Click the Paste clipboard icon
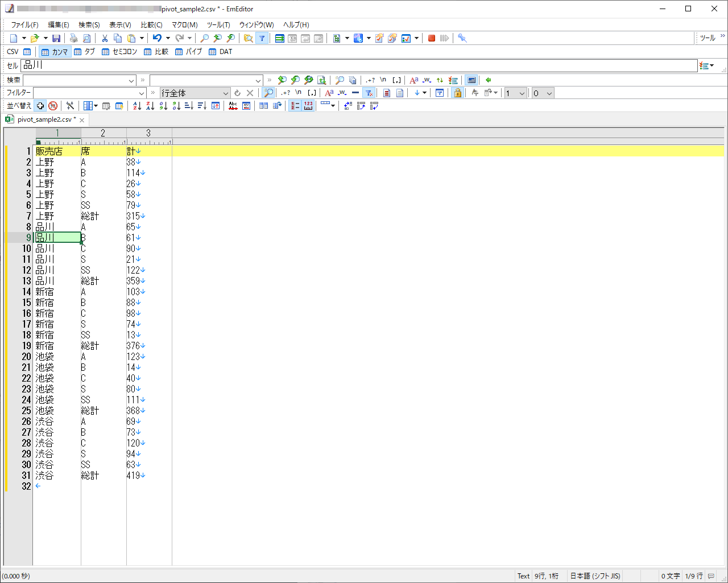Viewport: 728px width, 583px height. [x=131, y=38]
